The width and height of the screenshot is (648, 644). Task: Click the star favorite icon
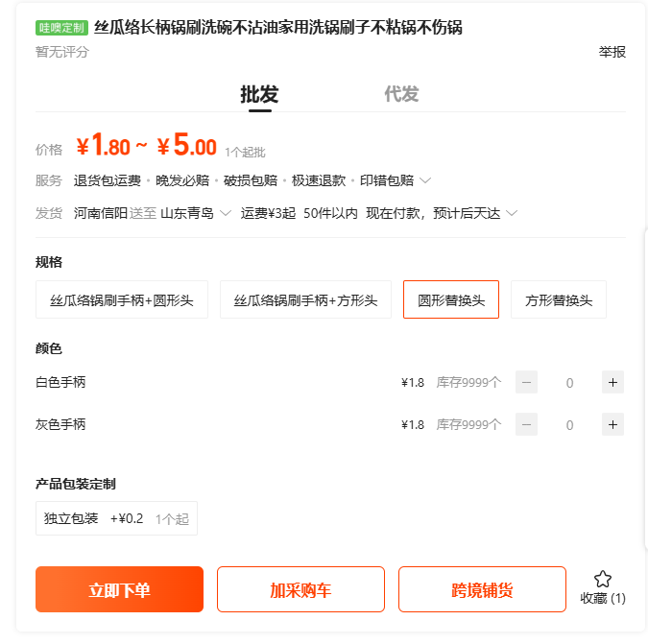[x=602, y=579]
